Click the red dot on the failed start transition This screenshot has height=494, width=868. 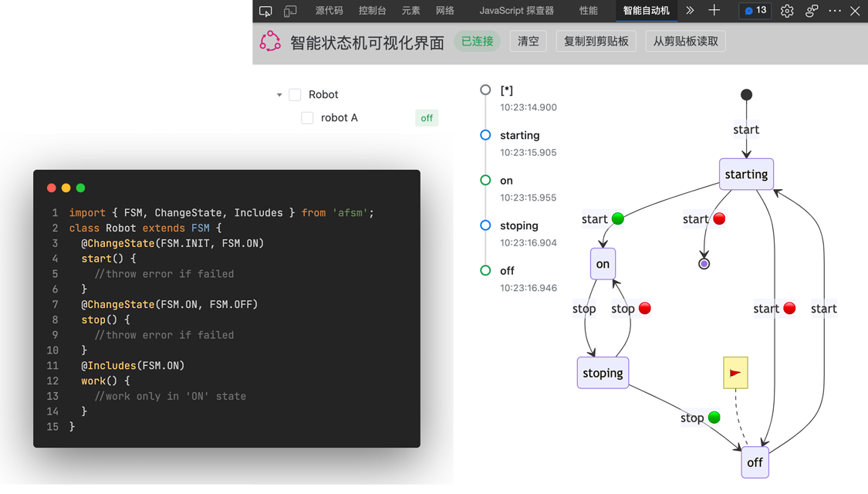tap(719, 218)
